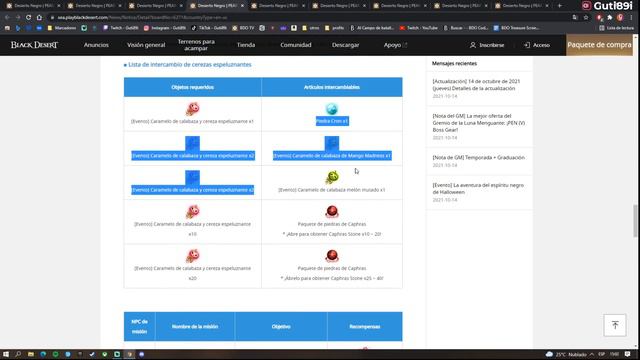Click the Caramelo de calabaza melón mutado x1 text
The width and height of the screenshot is (640, 360).
click(332, 190)
